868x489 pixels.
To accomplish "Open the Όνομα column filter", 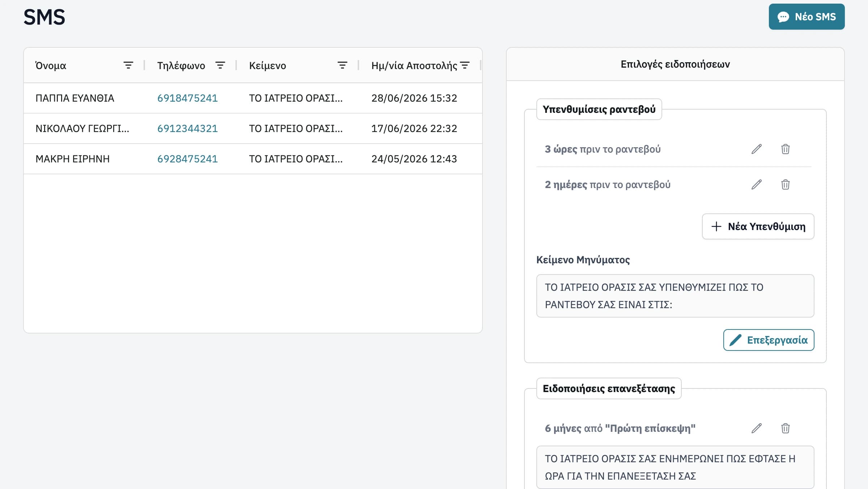I will 128,65.
